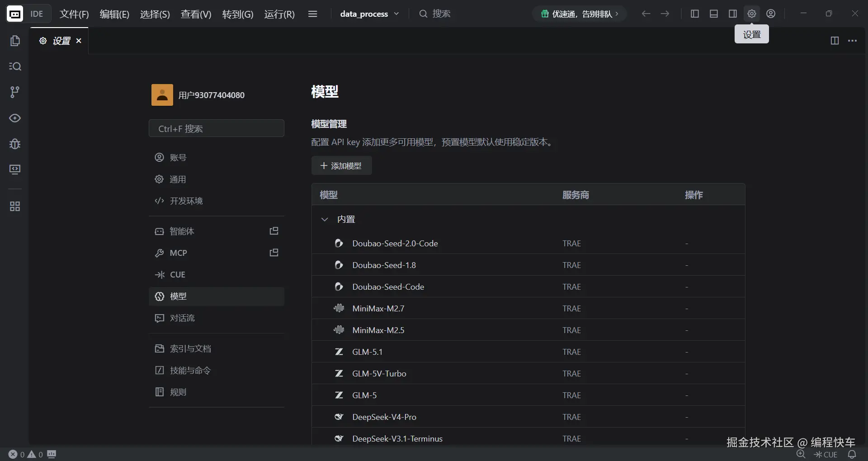This screenshot has width=868, height=461.
Task: Open the run and debug bug icon
Action: [x=15, y=144]
